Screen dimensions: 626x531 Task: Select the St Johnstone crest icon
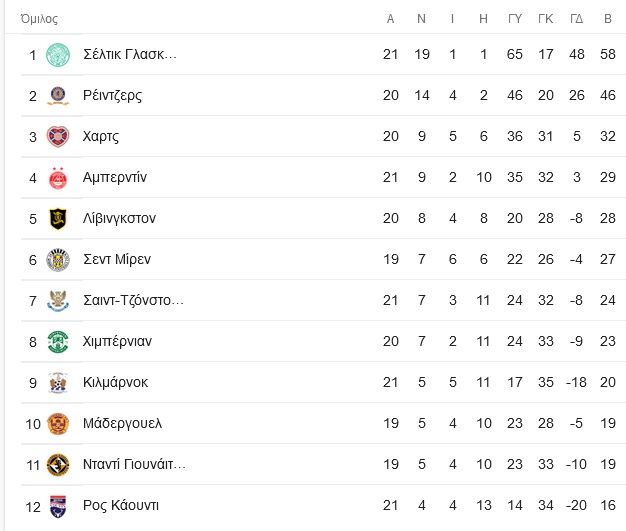(x=58, y=301)
